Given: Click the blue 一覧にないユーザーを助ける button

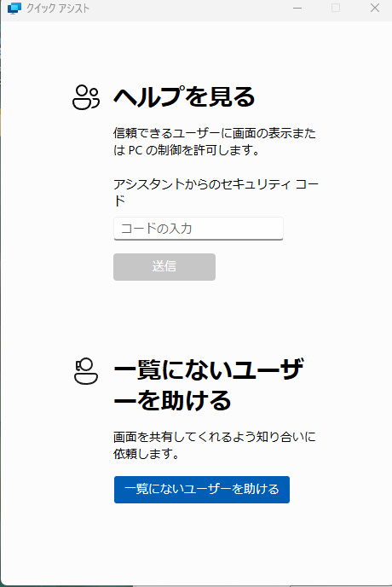Looking at the screenshot, I should (x=202, y=489).
